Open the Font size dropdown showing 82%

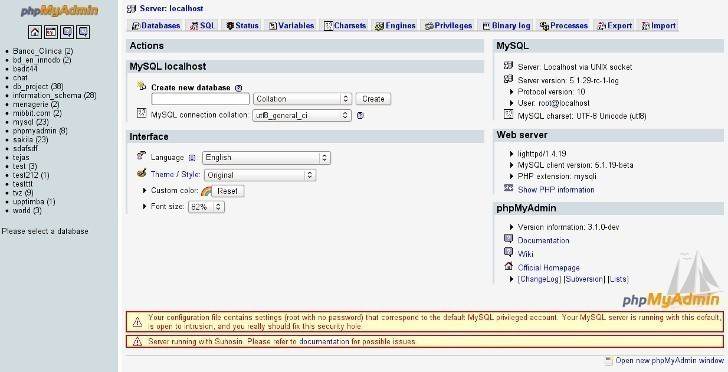tap(206, 207)
